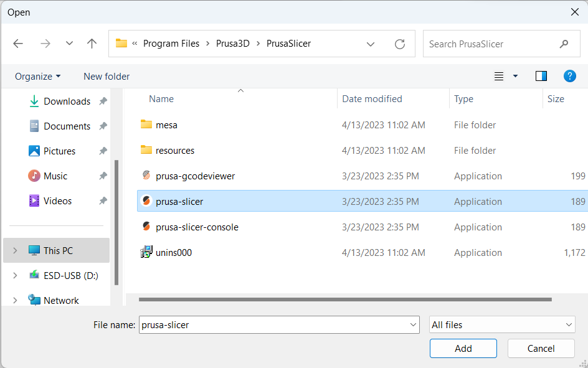Click the prusa-slicer application icon
The height and width of the screenshot is (368, 588).
pos(146,201)
